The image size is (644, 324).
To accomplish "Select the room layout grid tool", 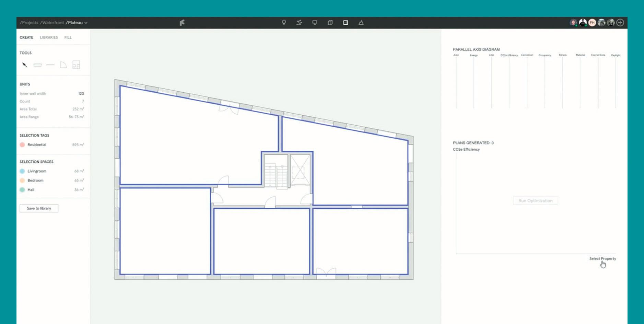I will (x=76, y=65).
